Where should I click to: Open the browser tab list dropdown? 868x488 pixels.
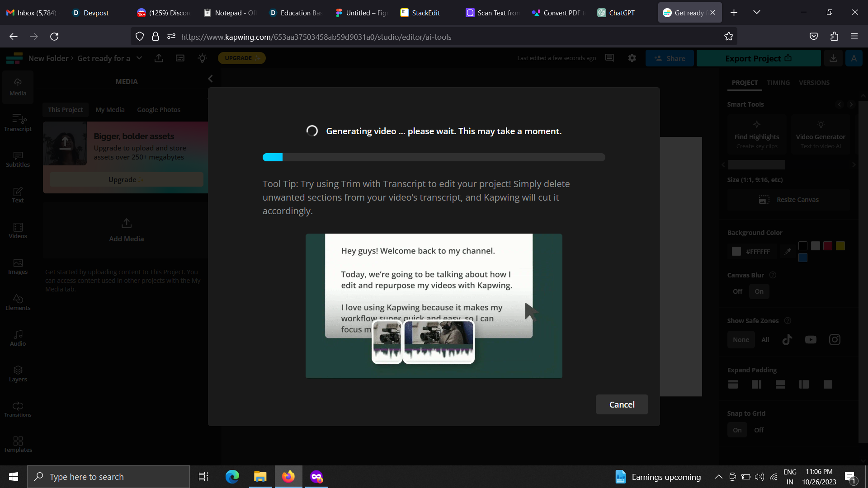pos(756,12)
